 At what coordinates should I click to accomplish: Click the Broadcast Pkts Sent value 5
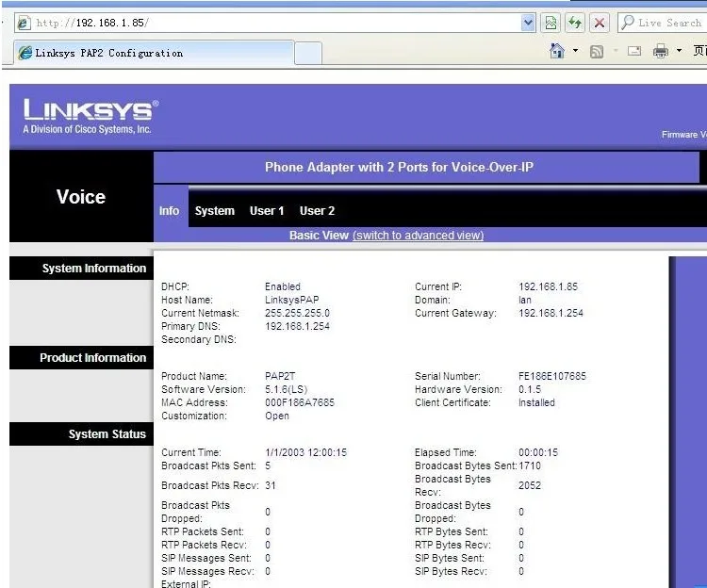point(268,465)
